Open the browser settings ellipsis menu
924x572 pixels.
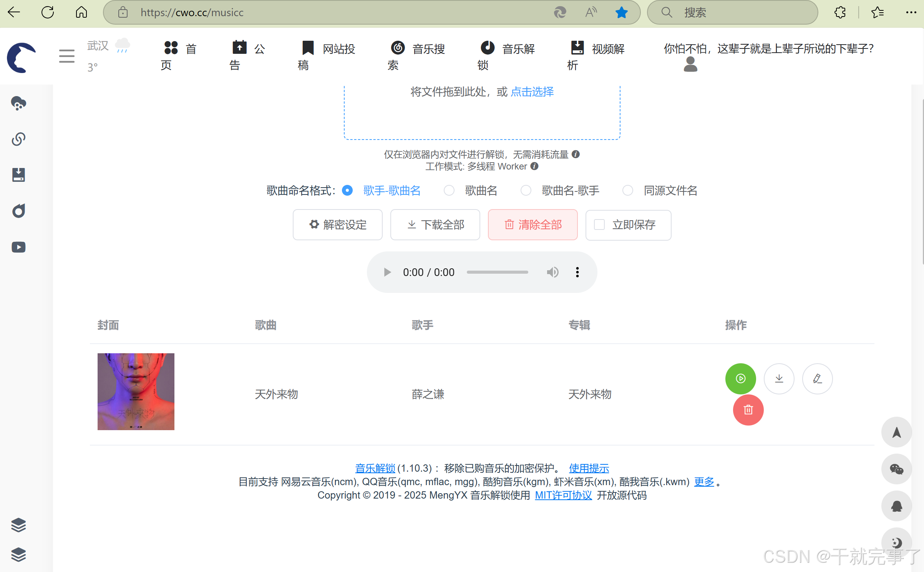pyautogui.click(x=911, y=12)
